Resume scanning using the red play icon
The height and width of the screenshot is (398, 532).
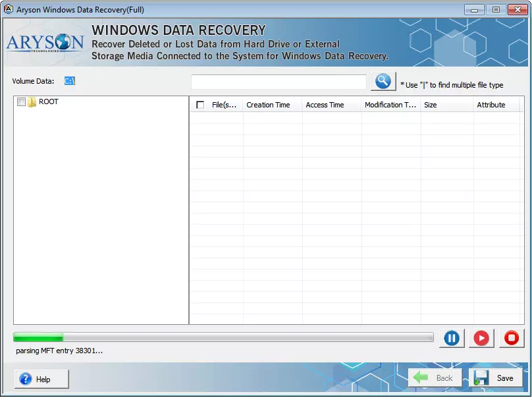tap(481, 338)
